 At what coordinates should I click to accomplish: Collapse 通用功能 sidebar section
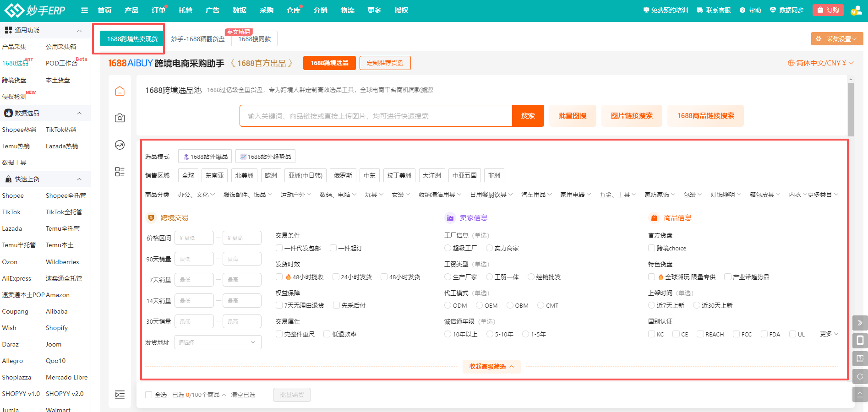click(x=79, y=30)
